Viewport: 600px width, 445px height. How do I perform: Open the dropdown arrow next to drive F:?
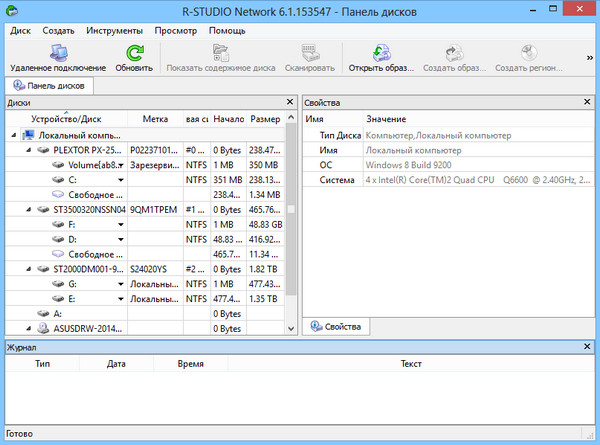pyautogui.click(x=121, y=226)
